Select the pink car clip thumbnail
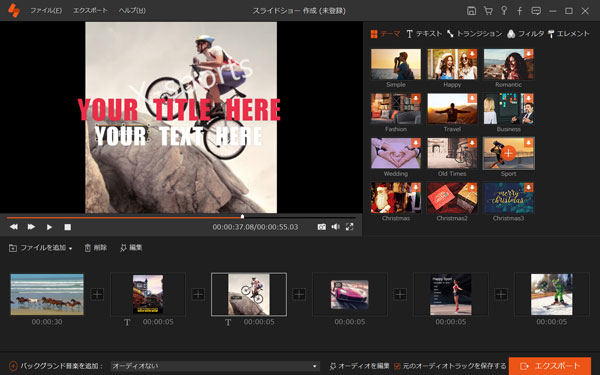This screenshot has width=600, height=375. coord(350,294)
